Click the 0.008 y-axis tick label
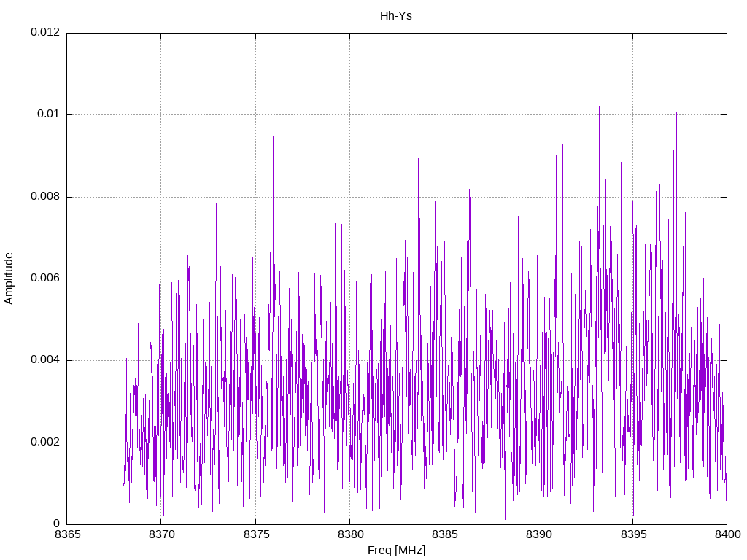Image resolution: width=747 pixels, height=560 pixels. click(x=46, y=196)
